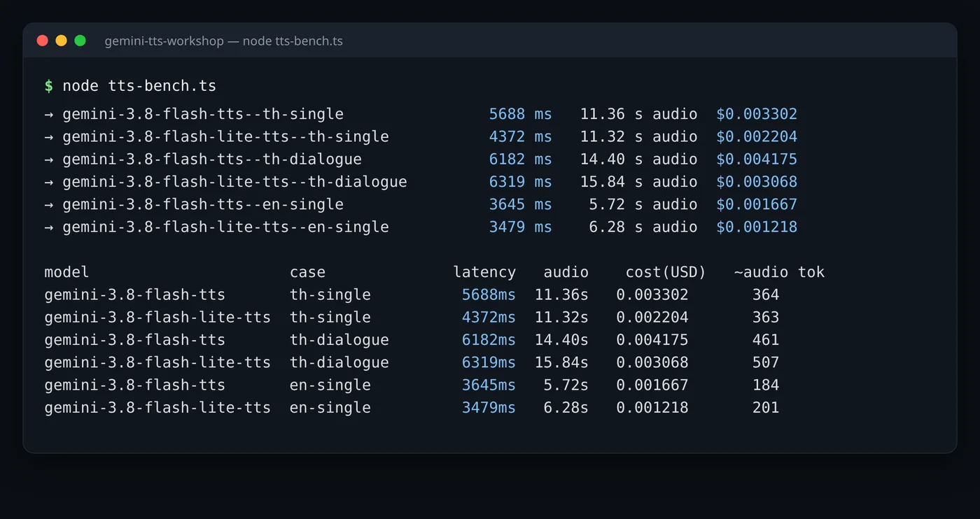Click the '15.84 s audio' log value
This screenshot has width=980, height=519.
(638, 182)
